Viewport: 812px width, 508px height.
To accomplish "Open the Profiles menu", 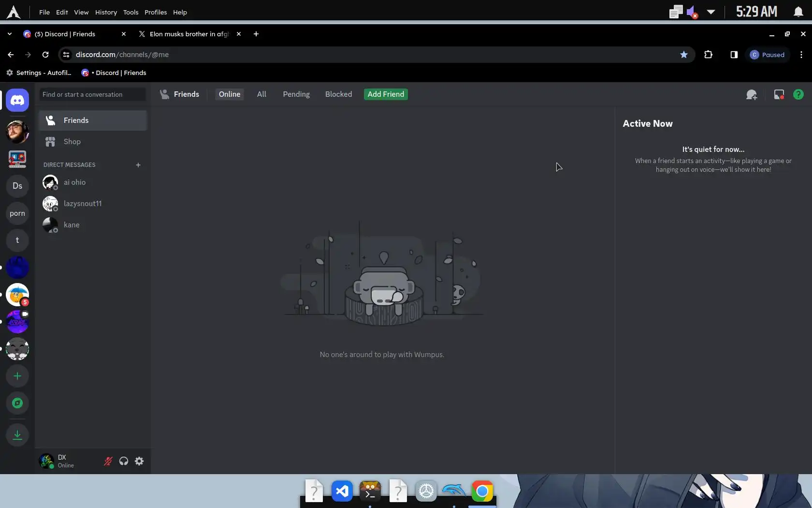I will (156, 12).
